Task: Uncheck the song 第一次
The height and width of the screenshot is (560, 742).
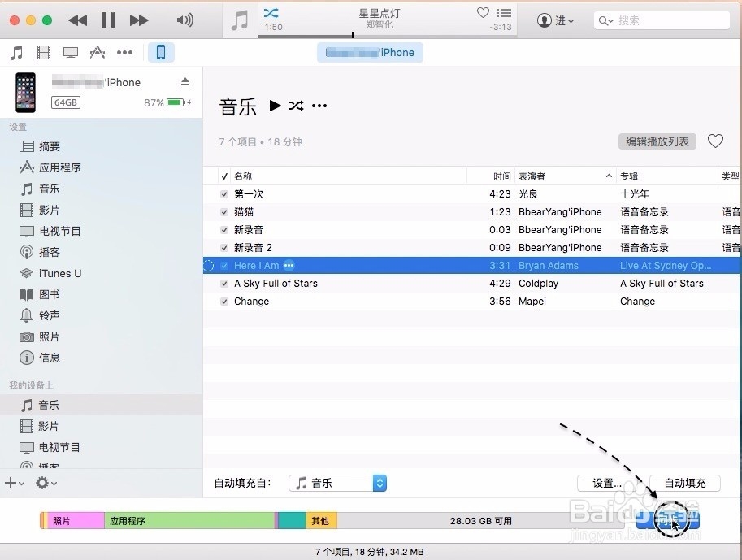Action: point(224,194)
